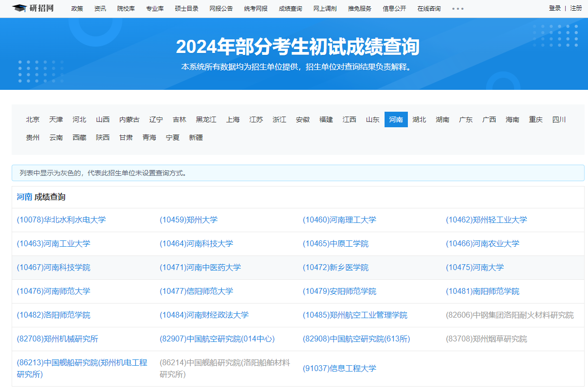Select 专业库 in the navigation bar
Viewport: 588px width, 390px height.
tap(155, 9)
